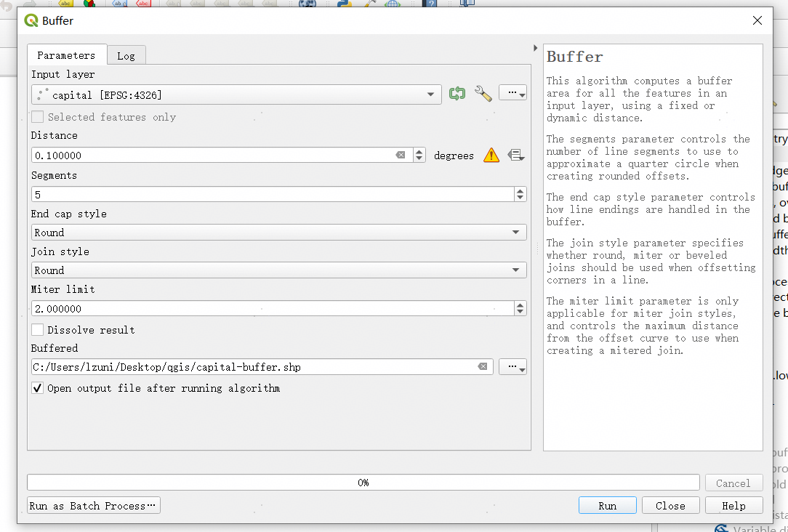Click the yellow warning triangle beside degrees

[491, 155]
